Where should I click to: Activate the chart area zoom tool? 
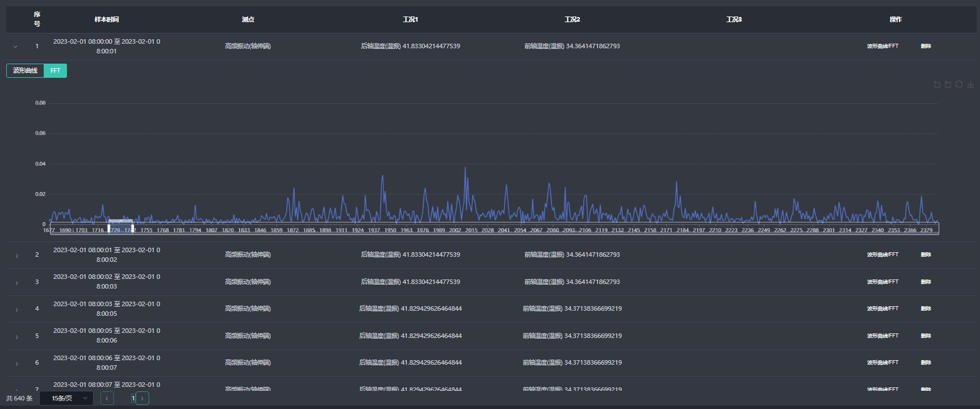click(x=937, y=85)
